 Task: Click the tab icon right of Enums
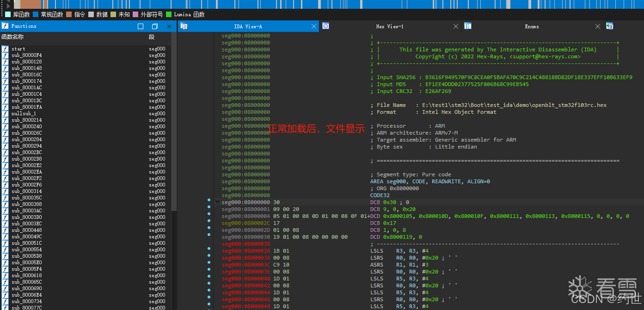tap(609, 26)
